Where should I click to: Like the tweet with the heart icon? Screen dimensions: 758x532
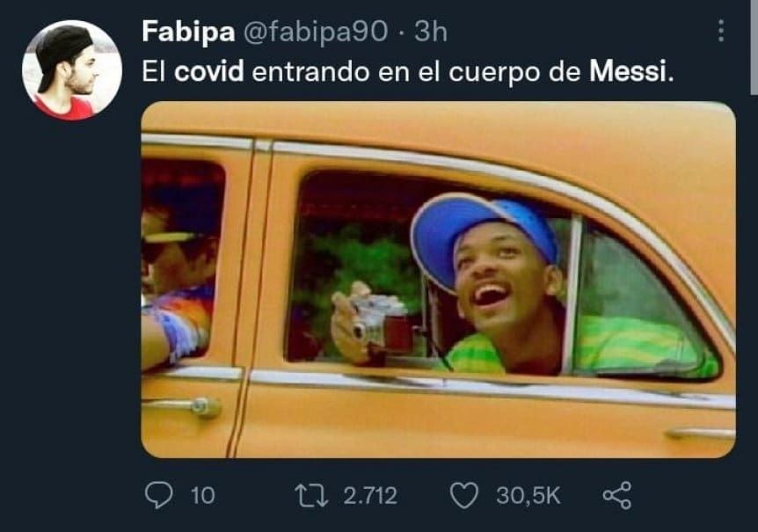click(x=464, y=496)
